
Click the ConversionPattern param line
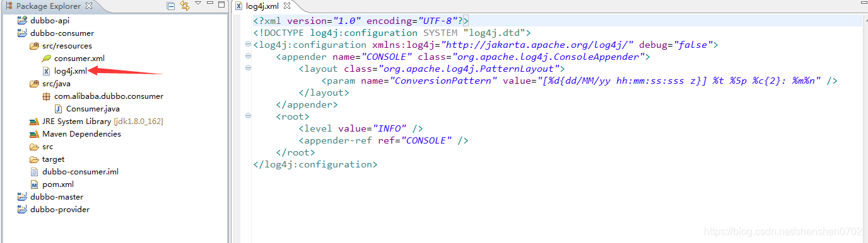click(580, 81)
